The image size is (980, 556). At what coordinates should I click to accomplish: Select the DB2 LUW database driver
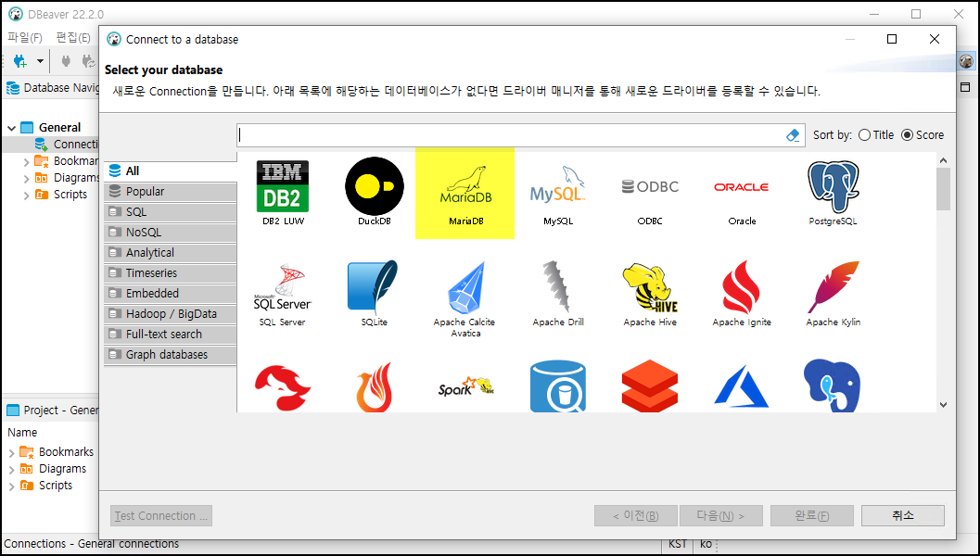point(283,192)
